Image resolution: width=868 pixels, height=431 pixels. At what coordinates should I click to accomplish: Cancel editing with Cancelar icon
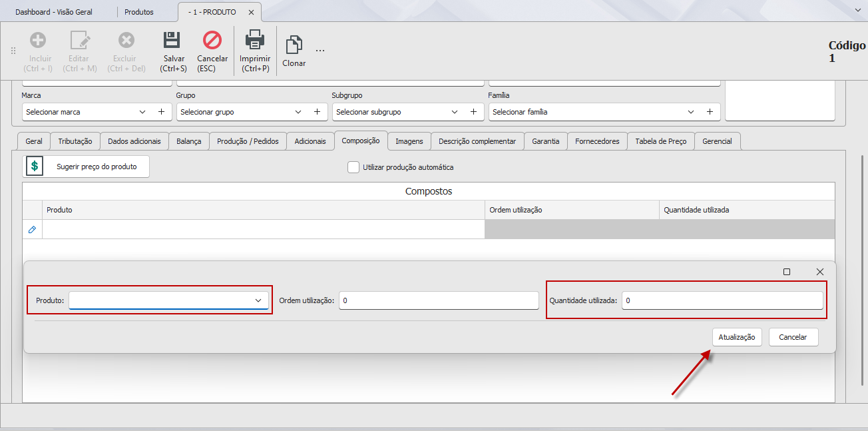coord(212,40)
